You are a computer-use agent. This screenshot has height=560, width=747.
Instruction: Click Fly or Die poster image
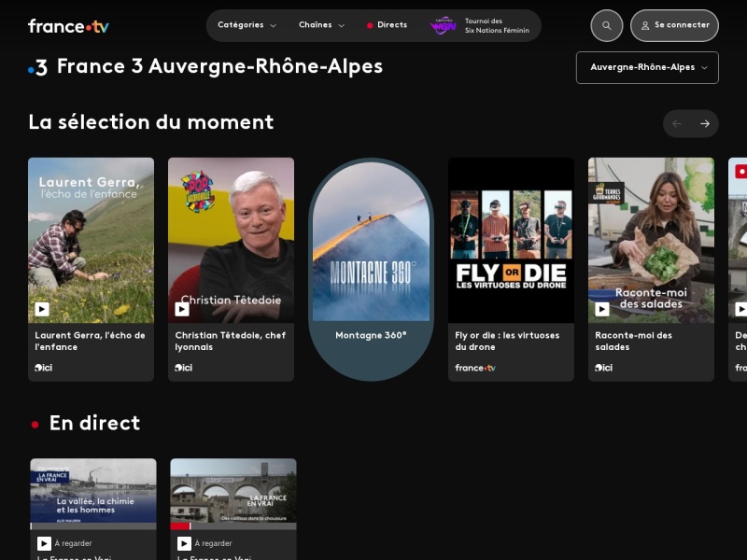(x=511, y=240)
